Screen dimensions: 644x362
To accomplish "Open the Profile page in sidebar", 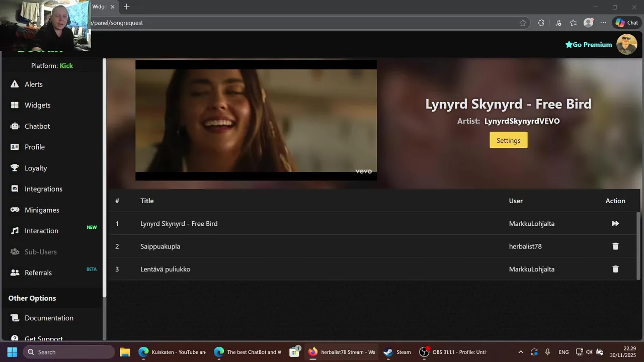I will coord(34,147).
